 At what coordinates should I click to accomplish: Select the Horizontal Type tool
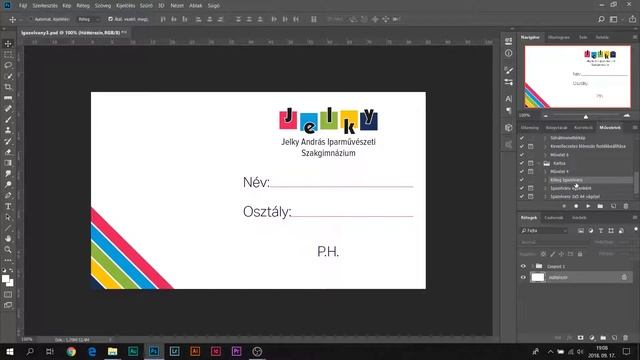pyautogui.click(x=8, y=206)
